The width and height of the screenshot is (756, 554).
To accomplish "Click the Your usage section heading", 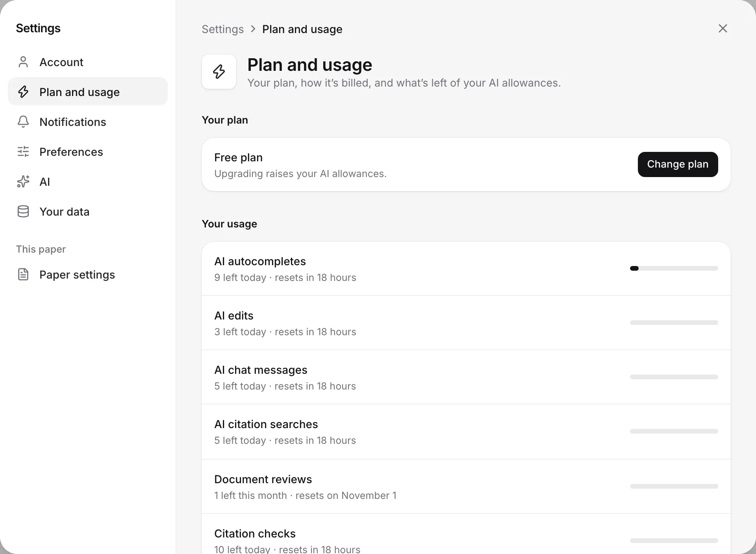I will 229,224.
